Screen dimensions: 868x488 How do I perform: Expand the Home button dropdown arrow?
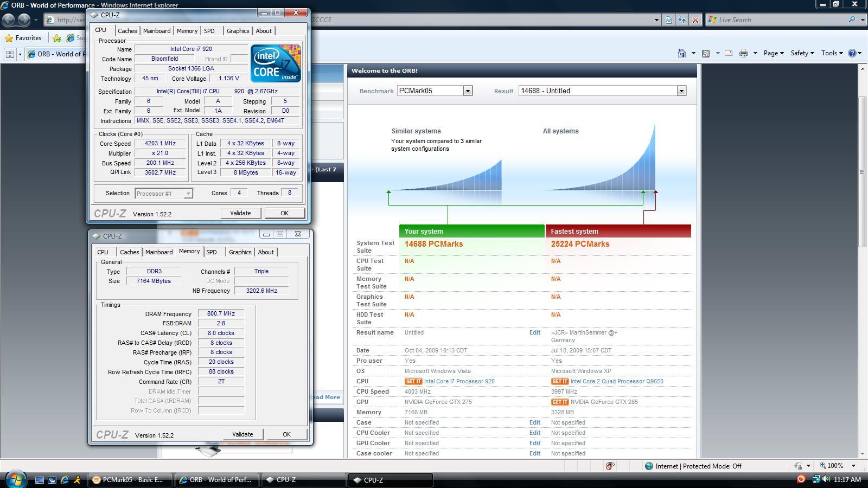coord(693,53)
